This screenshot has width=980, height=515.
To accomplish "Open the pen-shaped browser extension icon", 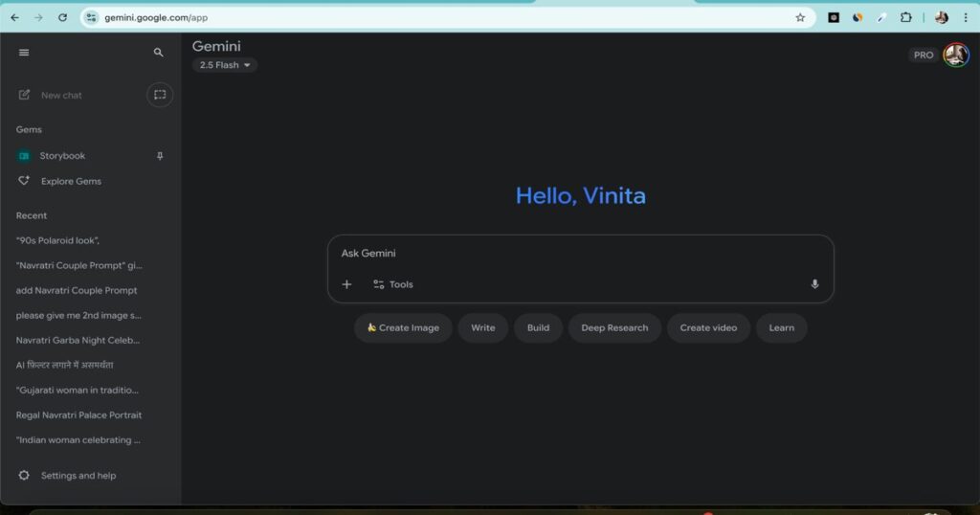I will [881, 17].
